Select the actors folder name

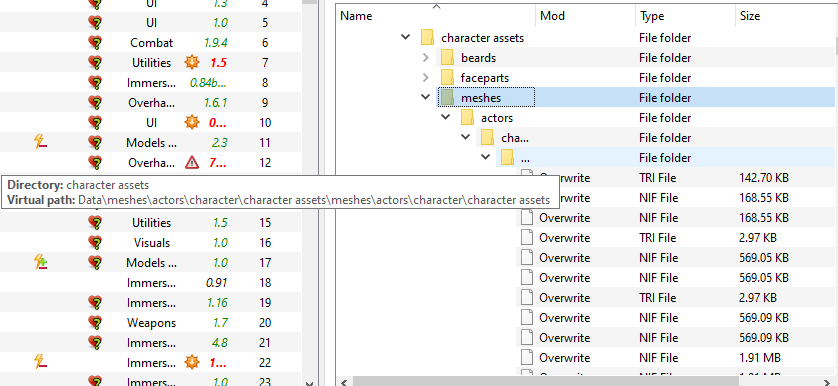(x=497, y=118)
